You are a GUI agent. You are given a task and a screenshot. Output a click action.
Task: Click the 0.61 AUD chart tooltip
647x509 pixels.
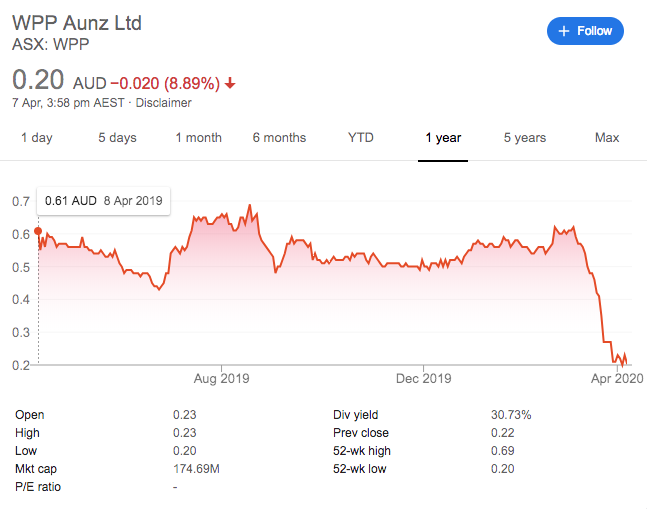pos(103,200)
